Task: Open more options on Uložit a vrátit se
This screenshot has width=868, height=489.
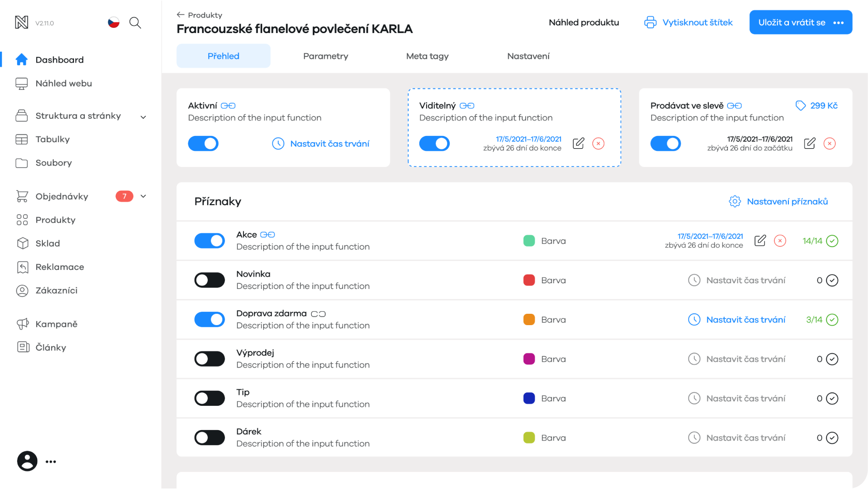Action: 839,23
